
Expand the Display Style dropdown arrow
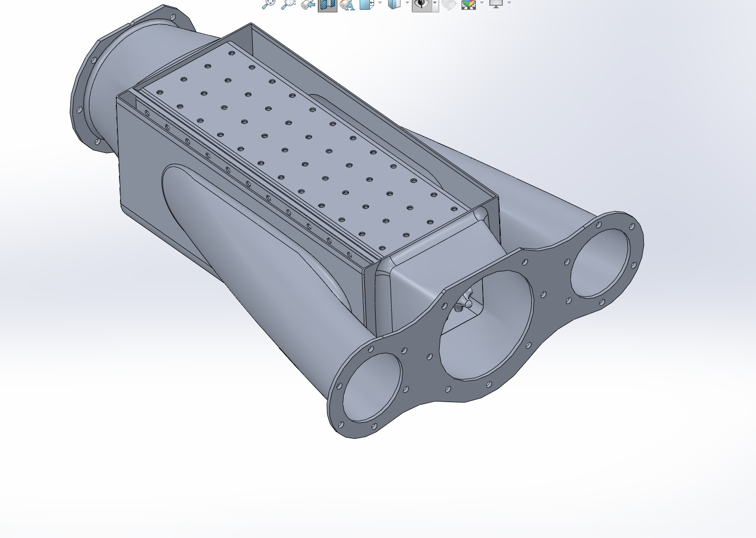[x=407, y=3]
